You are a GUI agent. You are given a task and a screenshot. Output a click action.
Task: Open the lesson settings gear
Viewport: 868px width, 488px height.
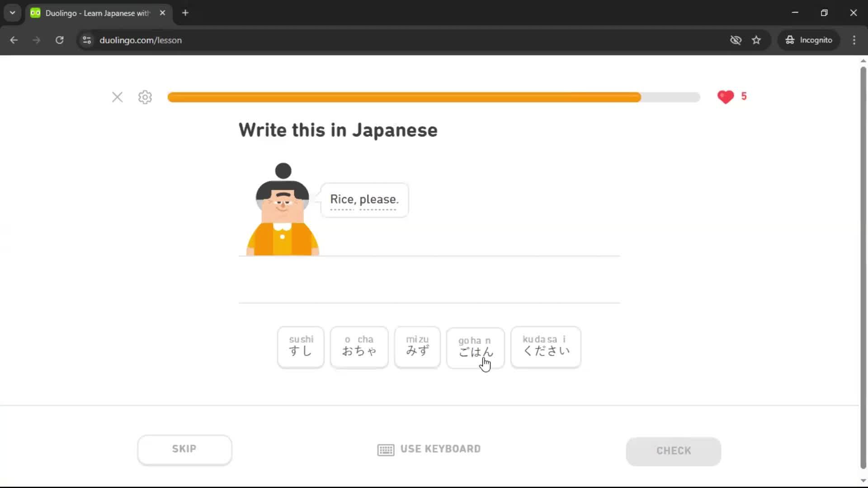point(145,97)
